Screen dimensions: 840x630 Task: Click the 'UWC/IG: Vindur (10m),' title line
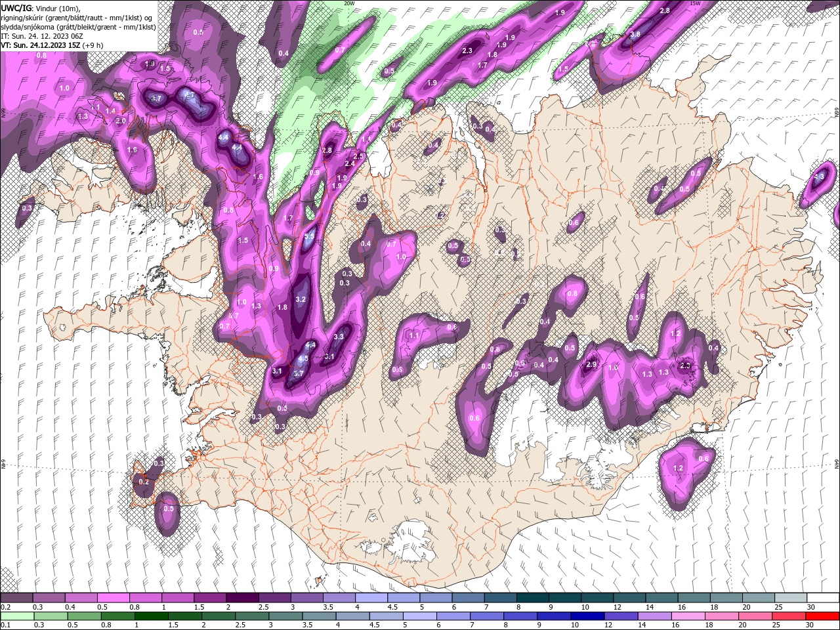41,8
